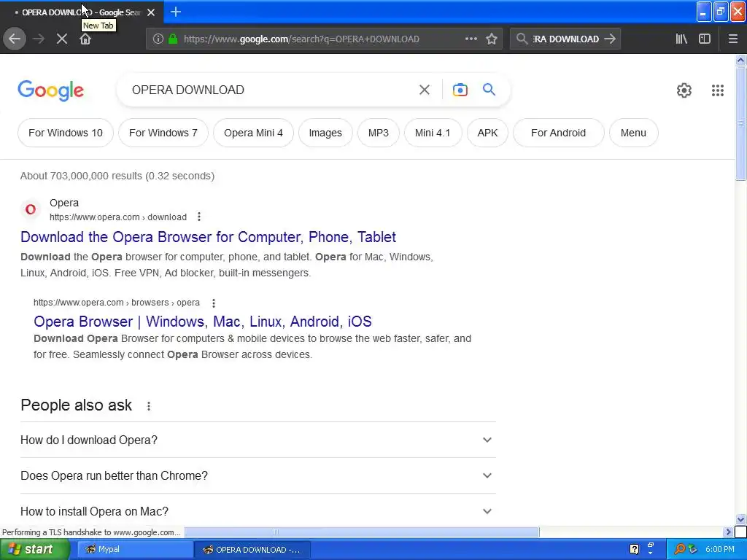Click the horizontal scrollbar thumb
This screenshot has height=560, width=747.
362,532
